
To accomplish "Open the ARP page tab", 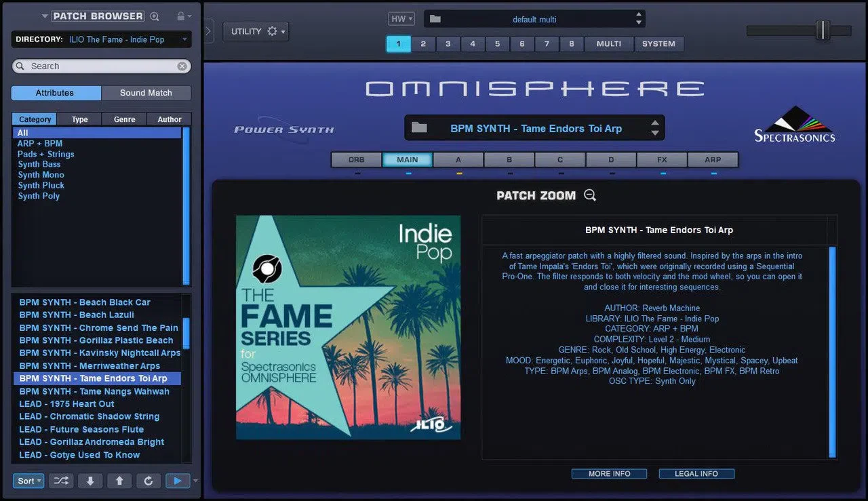I will (713, 160).
